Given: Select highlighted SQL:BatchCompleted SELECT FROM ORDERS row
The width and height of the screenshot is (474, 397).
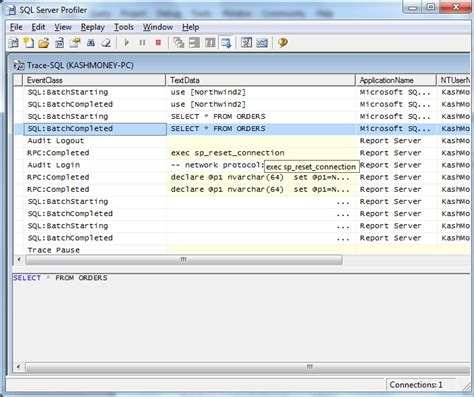Looking at the screenshot, I should pos(242,129).
